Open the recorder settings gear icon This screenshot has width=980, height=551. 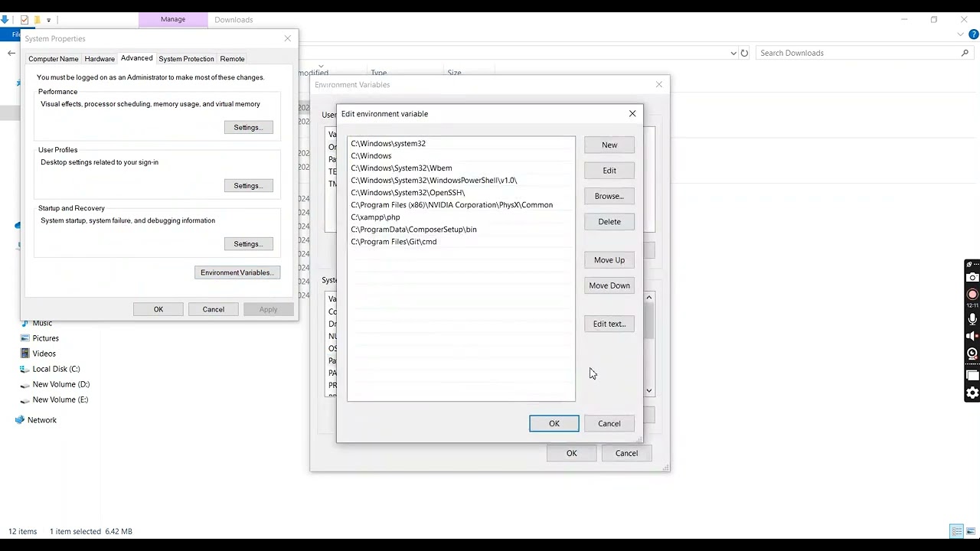(972, 393)
